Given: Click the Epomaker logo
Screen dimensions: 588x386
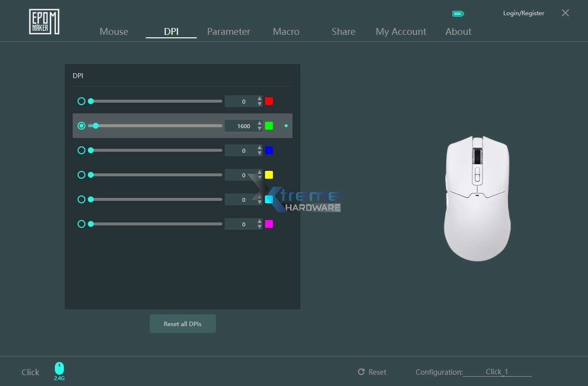Looking at the screenshot, I should pyautogui.click(x=44, y=21).
